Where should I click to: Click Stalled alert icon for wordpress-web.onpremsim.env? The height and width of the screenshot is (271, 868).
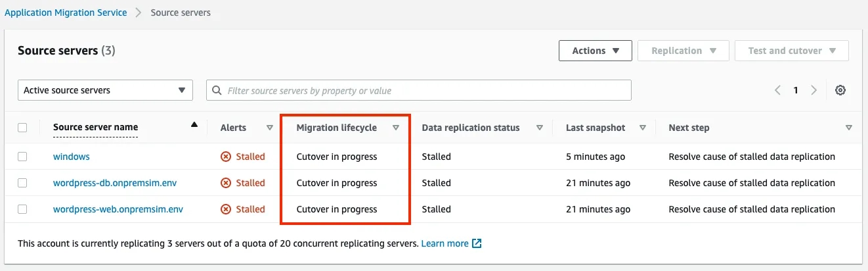[226, 209]
